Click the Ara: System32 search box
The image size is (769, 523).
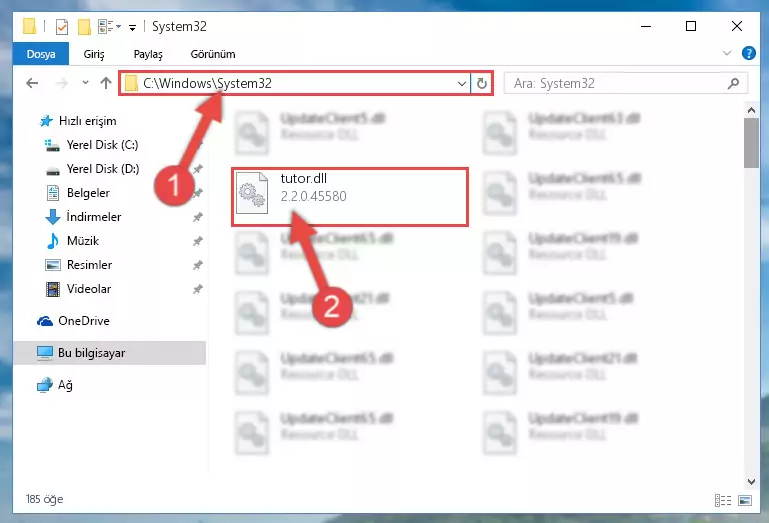625,83
